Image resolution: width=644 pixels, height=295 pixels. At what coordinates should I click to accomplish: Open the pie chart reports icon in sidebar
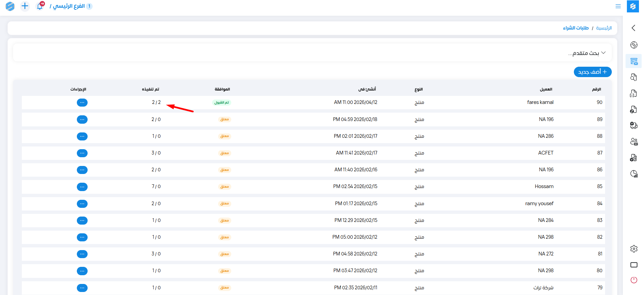pyautogui.click(x=634, y=174)
